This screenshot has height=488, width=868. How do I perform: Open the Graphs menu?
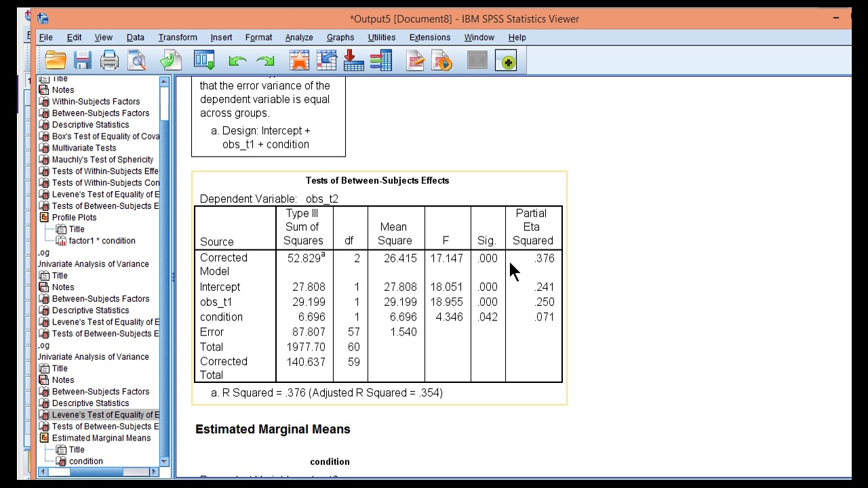(x=340, y=37)
